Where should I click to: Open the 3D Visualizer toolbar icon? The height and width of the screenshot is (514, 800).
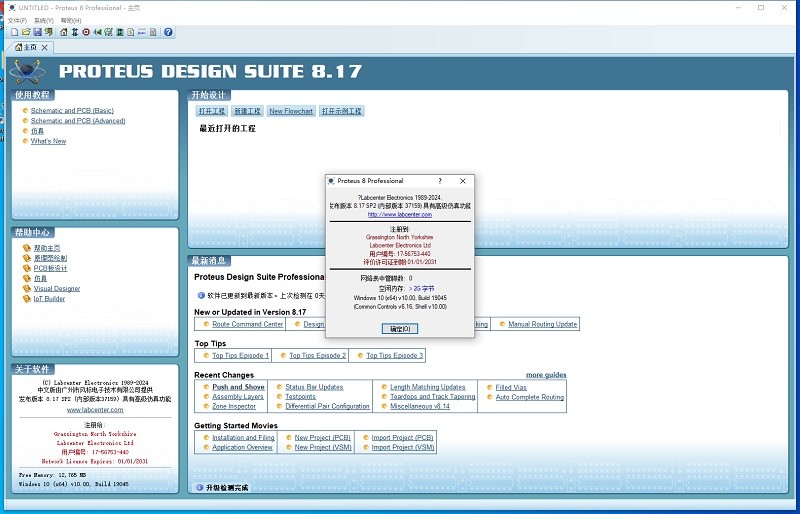pos(97,32)
